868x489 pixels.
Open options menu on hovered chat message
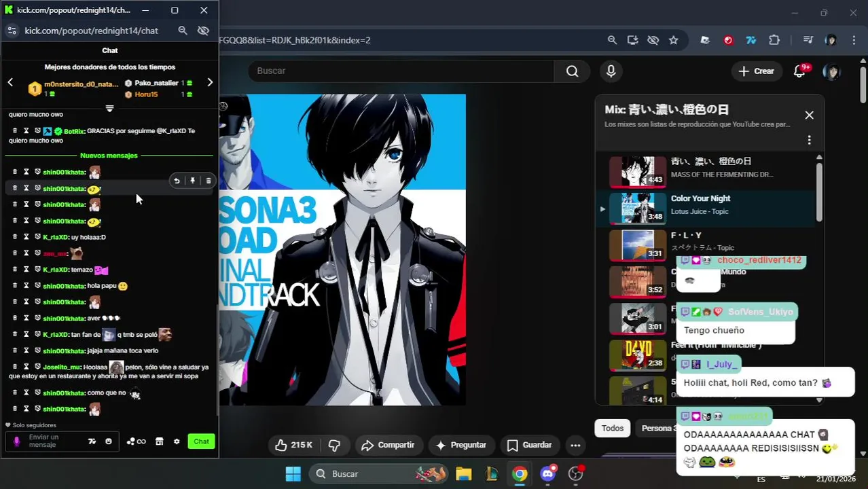(x=209, y=181)
